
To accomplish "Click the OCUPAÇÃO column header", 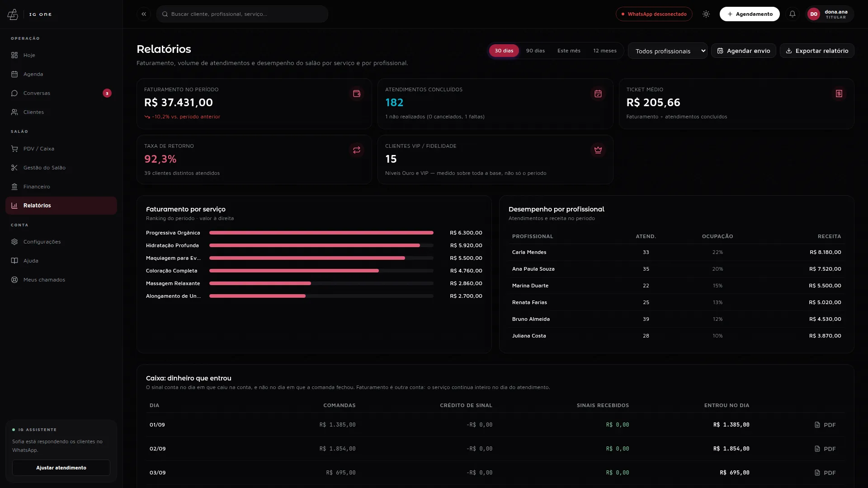I will pos(717,236).
